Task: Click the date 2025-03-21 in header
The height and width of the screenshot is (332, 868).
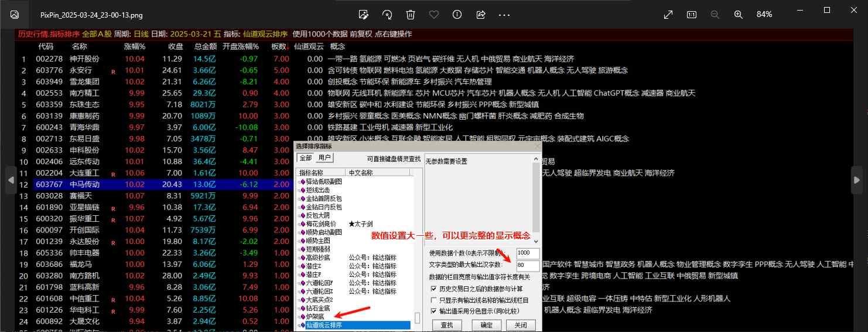Action: point(192,34)
